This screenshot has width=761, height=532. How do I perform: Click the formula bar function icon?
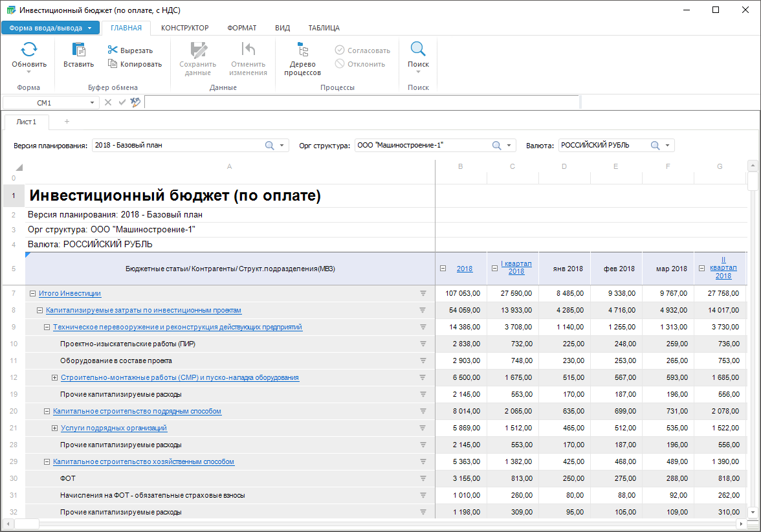click(135, 102)
